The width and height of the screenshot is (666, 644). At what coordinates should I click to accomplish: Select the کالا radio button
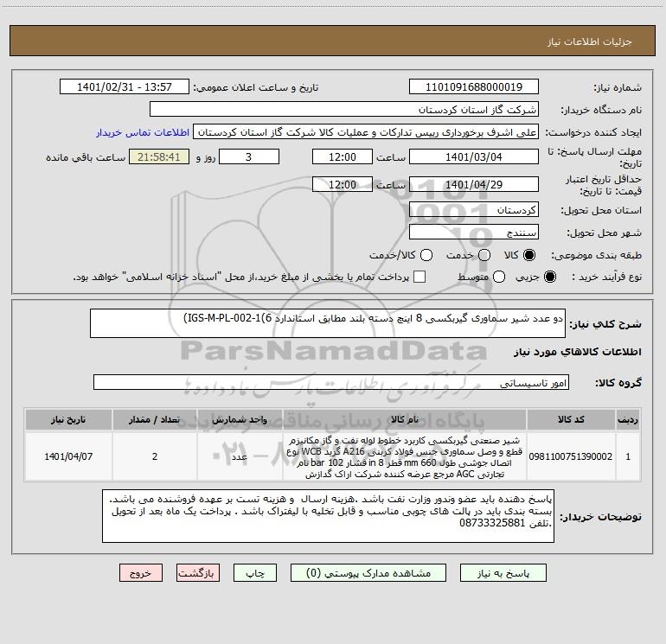529,255
